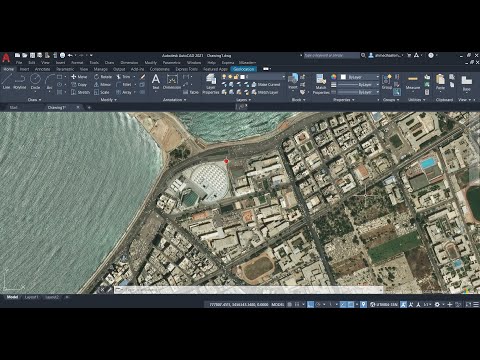Switch to the Start file tab
480x360 pixels.
point(13,108)
